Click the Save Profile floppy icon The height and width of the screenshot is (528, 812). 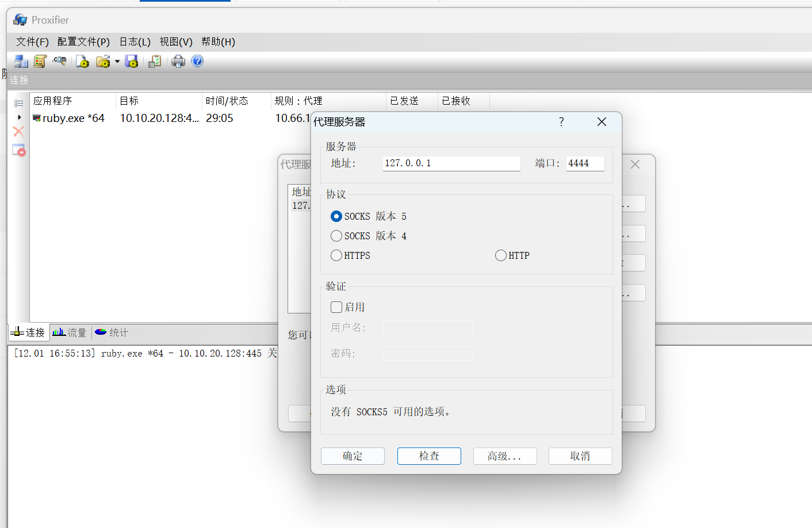pos(132,61)
